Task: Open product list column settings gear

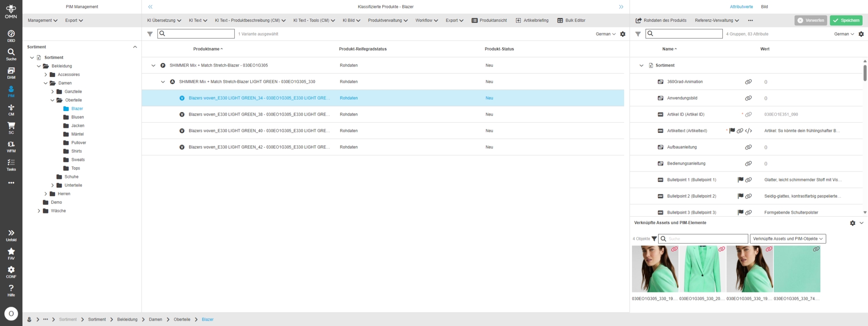Action: [623, 34]
